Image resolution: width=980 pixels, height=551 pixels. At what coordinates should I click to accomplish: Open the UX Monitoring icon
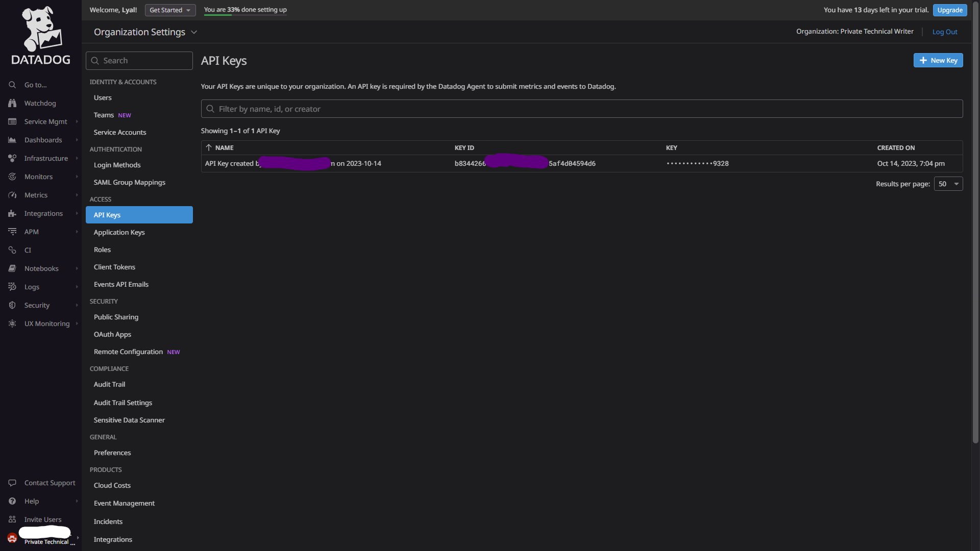12,323
